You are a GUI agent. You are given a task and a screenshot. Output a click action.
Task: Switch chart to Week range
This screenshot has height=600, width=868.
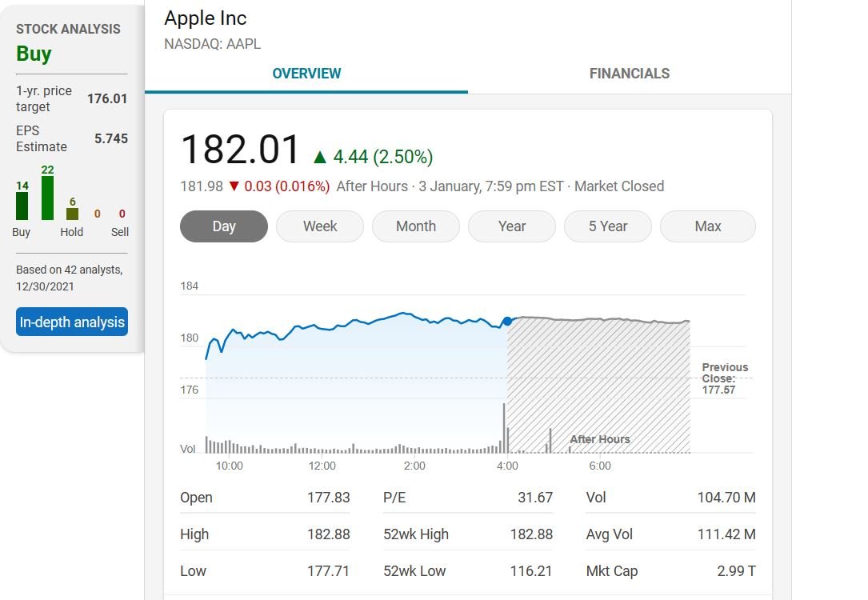pos(320,226)
